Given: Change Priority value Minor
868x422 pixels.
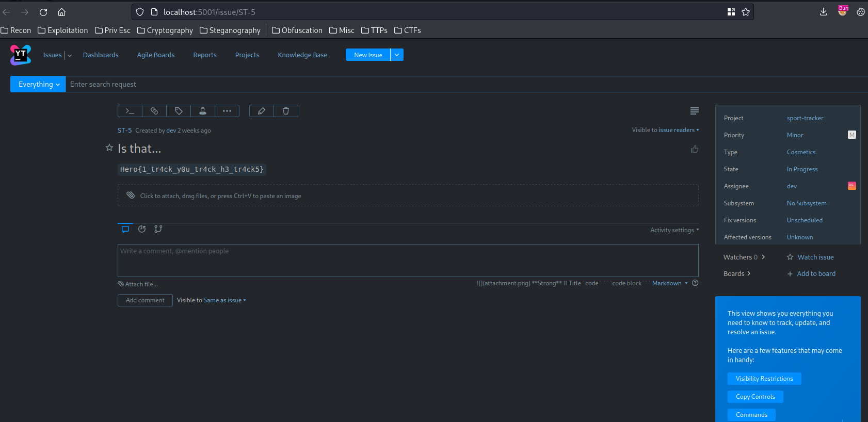Looking at the screenshot, I should [x=795, y=135].
